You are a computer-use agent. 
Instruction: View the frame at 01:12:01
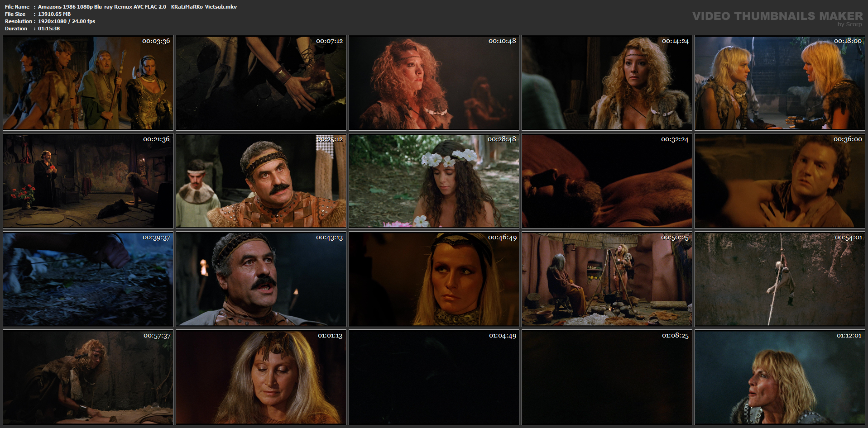[x=780, y=377]
